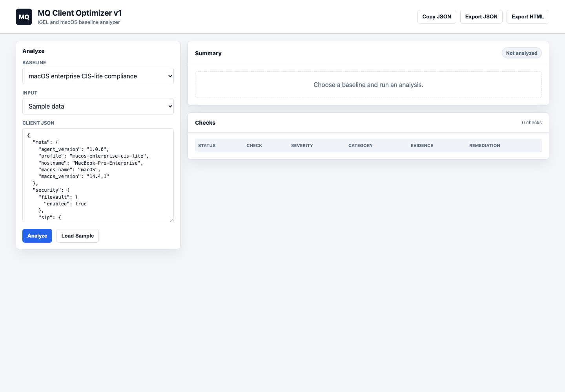Click the Severity column header
The height and width of the screenshot is (392, 565).
point(302,145)
